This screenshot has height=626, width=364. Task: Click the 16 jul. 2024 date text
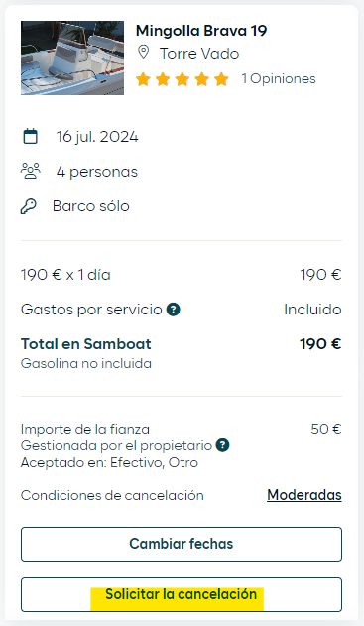click(97, 137)
